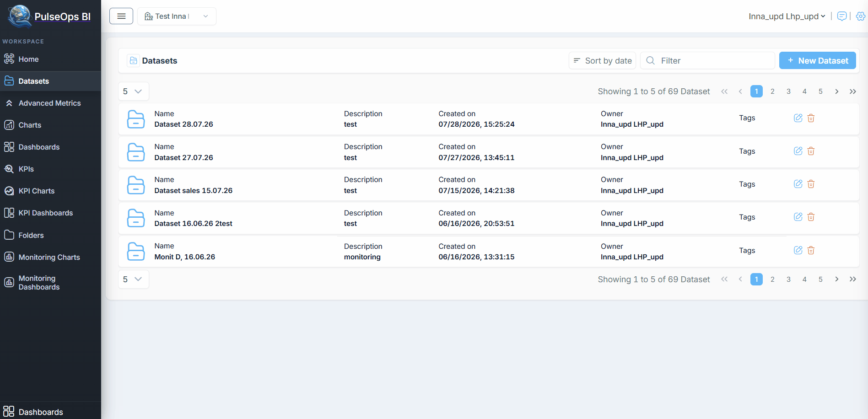This screenshot has width=868, height=419.
Task: Open Charts in the sidebar
Action: (50, 125)
